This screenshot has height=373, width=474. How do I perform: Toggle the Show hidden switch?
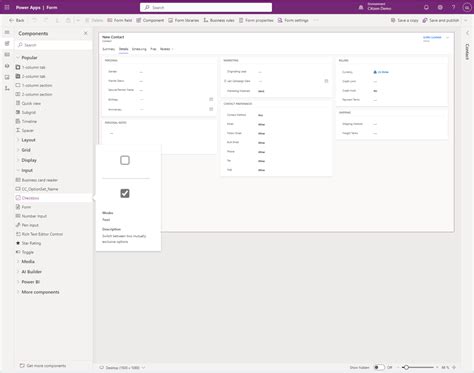point(379,367)
